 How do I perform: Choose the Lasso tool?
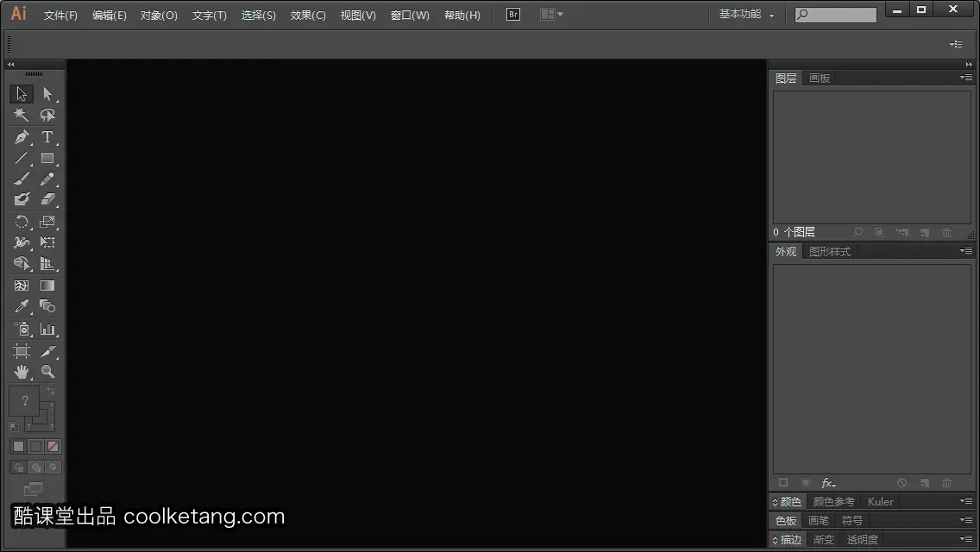[x=47, y=115]
